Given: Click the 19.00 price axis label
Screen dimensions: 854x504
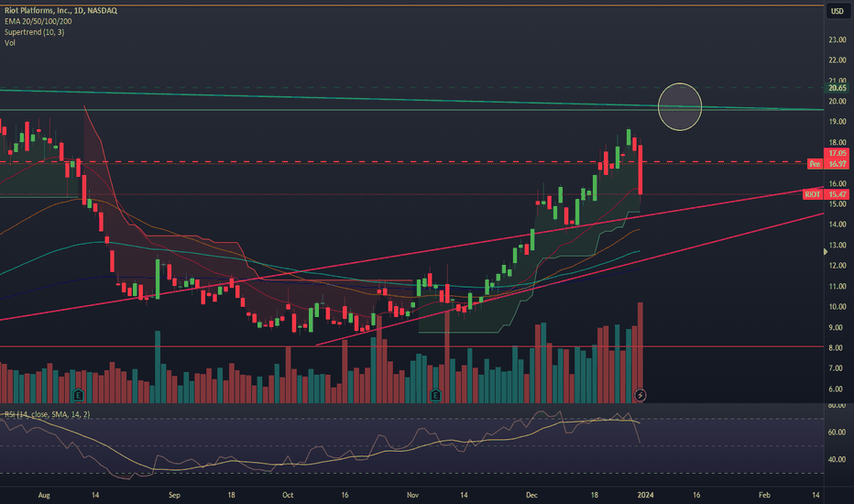Looking at the screenshot, I should click(838, 122).
